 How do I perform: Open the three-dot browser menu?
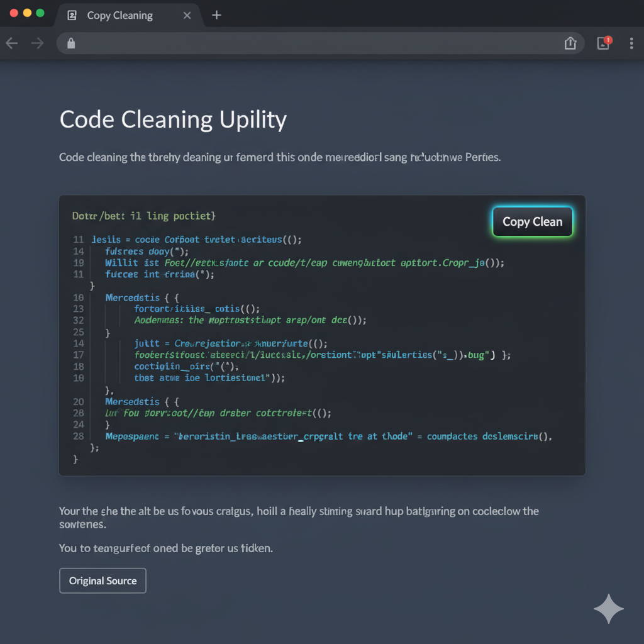pyautogui.click(x=631, y=43)
